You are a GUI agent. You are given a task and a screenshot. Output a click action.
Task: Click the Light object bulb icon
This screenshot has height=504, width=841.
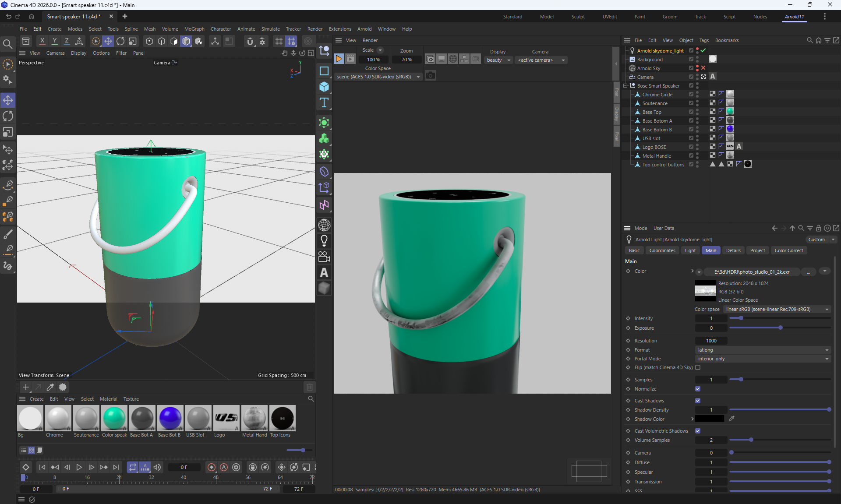coord(324,241)
